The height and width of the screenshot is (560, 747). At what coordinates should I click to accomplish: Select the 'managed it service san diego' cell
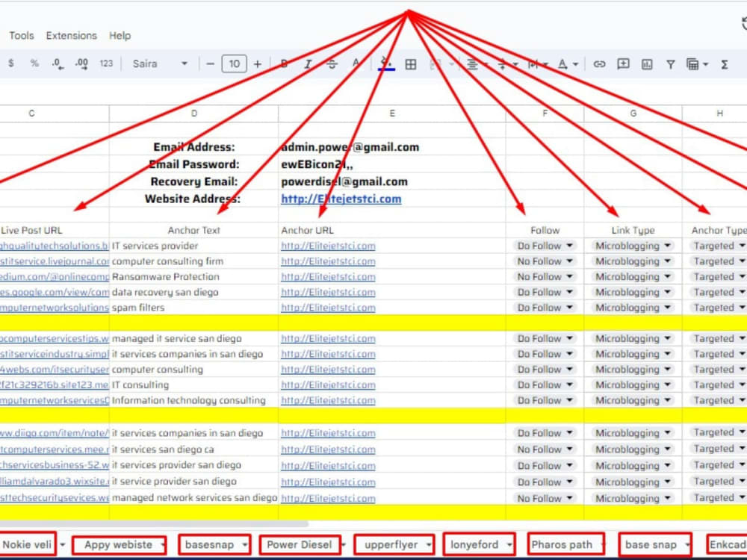click(194, 338)
